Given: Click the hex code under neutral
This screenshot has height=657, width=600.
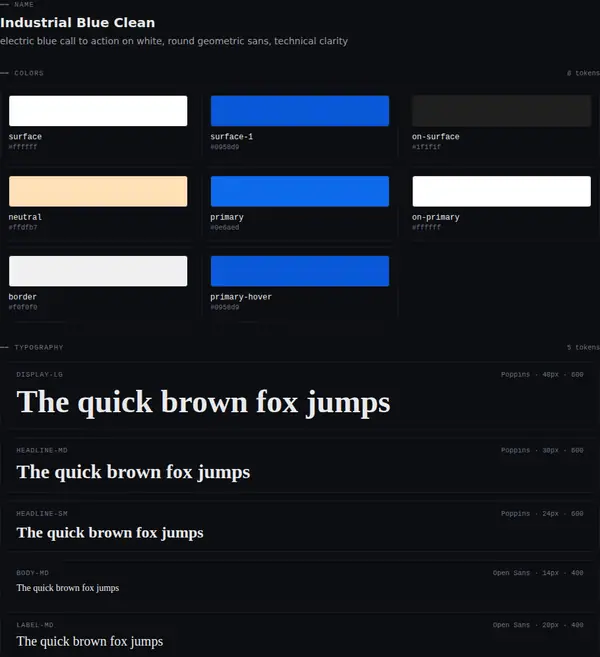Looking at the screenshot, I should pos(23,228).
